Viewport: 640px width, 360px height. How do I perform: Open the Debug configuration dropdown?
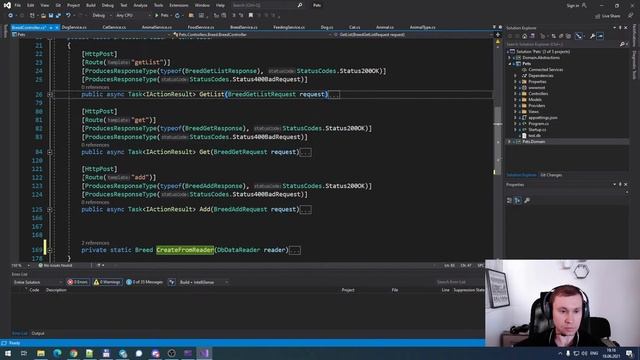tap(101, 16)
